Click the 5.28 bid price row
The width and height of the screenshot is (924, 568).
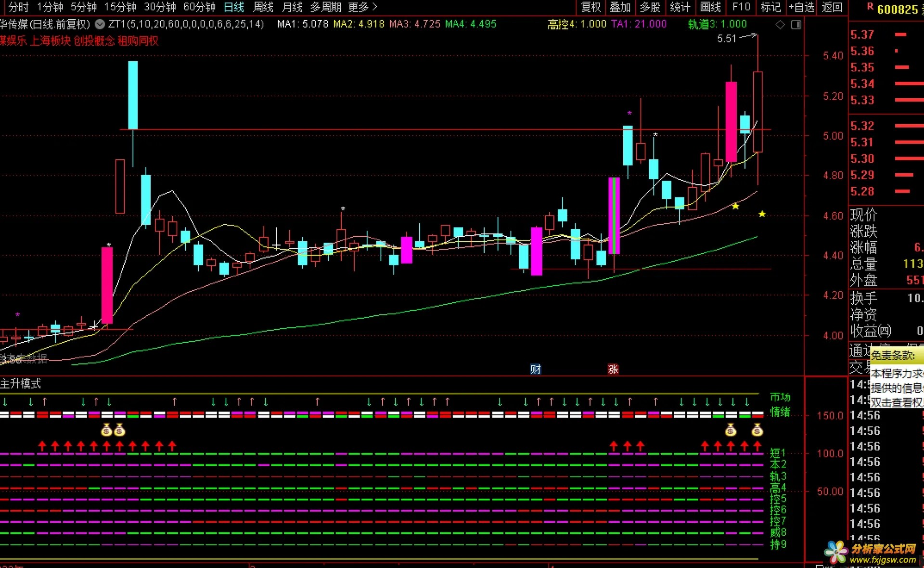coord(885,192)
